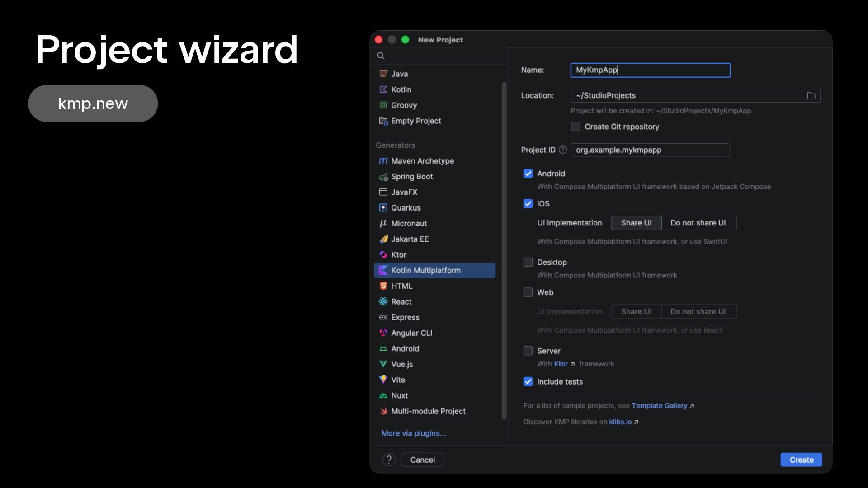The height and width of the screenshot is (488, 868).
Task: Click the Vue.js logo icon
Action: (383, 364)
